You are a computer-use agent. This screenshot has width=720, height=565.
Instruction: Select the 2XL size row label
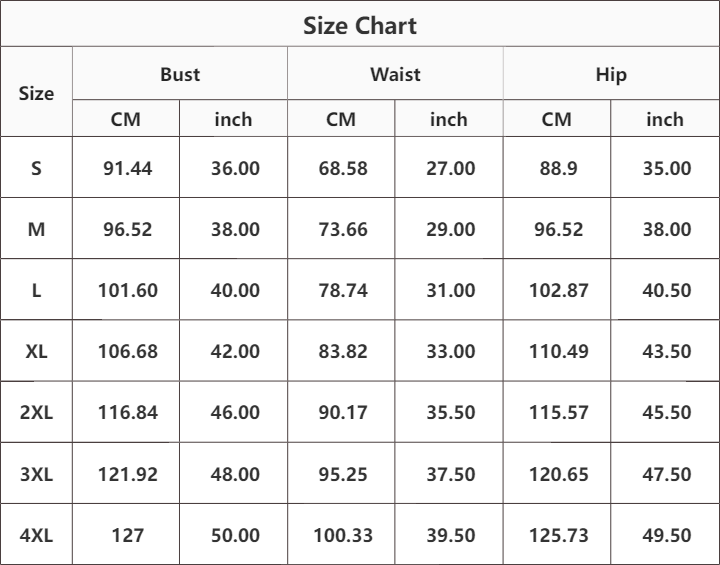(x=37, y=412)
